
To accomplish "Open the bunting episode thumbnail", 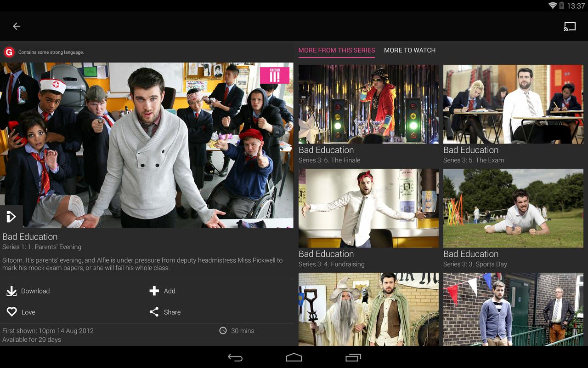I will [513, 309].
